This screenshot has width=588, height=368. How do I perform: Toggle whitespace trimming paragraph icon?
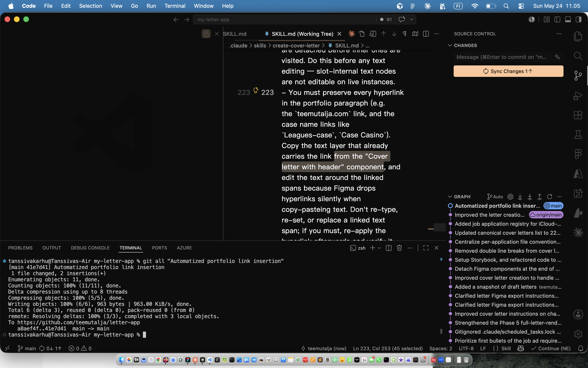404,34
